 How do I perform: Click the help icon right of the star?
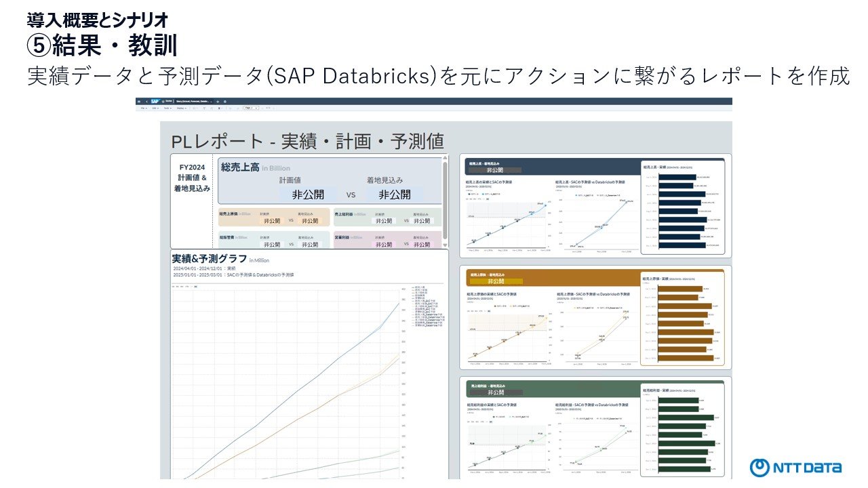pos(225,101)
